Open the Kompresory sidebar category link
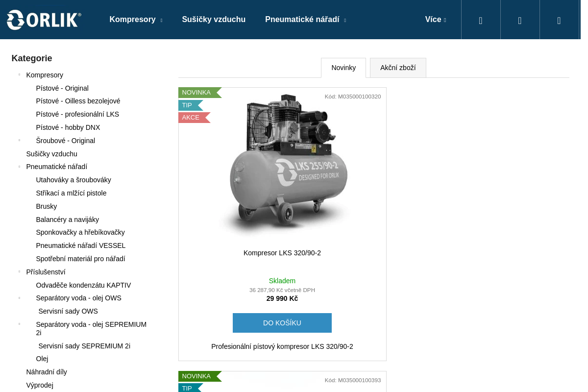The width and height of the screenshot is (588, 392). click(45, 75)
